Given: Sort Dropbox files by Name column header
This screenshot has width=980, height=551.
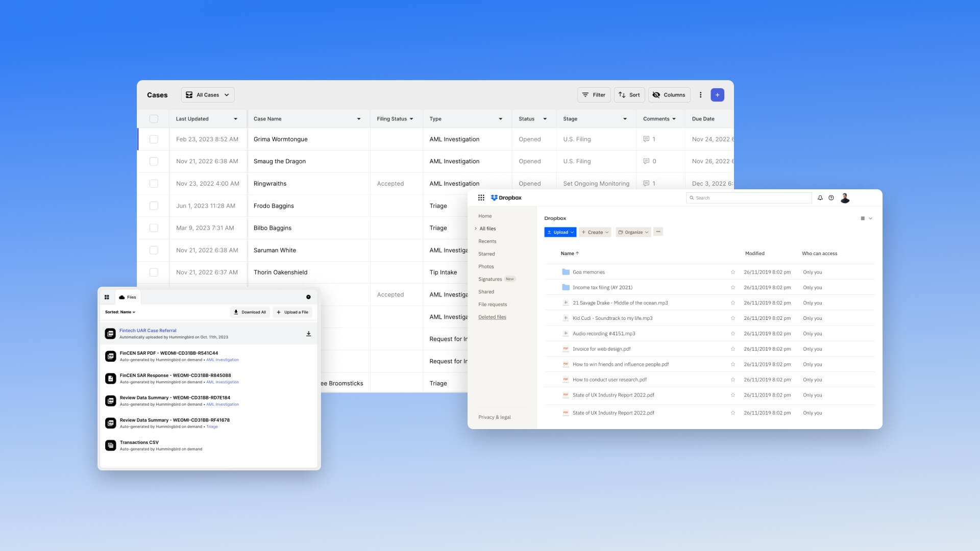Looking at the screenshot, I should pos(570,254).
